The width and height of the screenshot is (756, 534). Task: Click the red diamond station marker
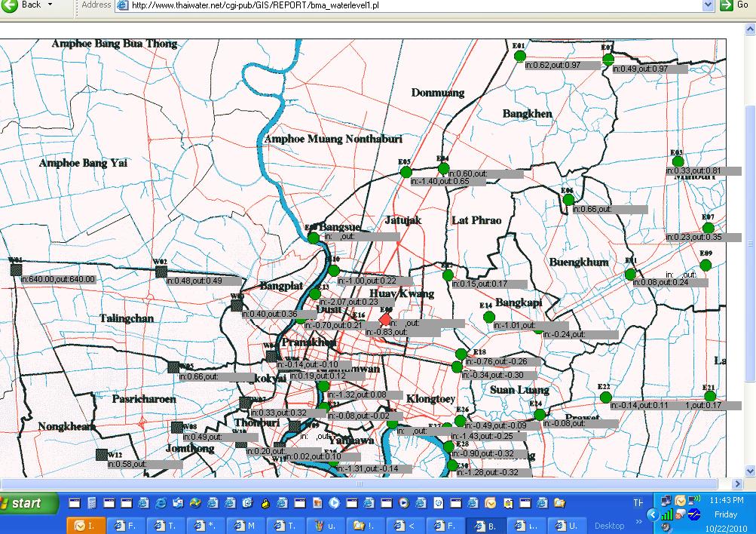point(386,319)
